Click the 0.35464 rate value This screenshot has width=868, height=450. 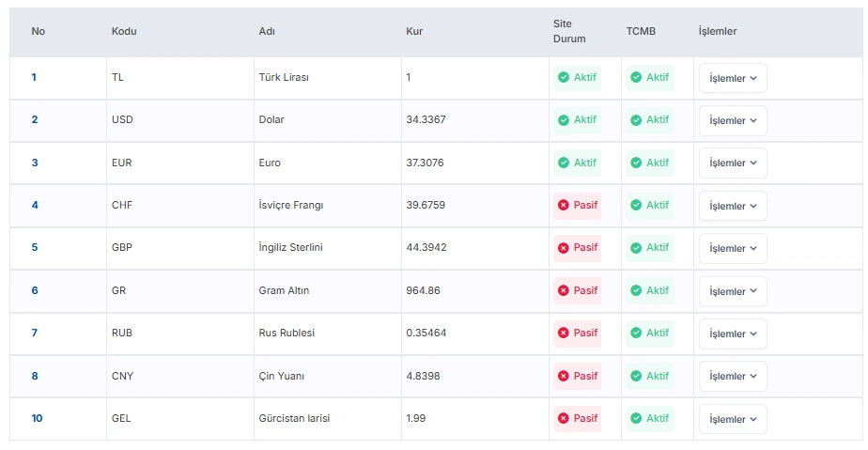(426, 333)
